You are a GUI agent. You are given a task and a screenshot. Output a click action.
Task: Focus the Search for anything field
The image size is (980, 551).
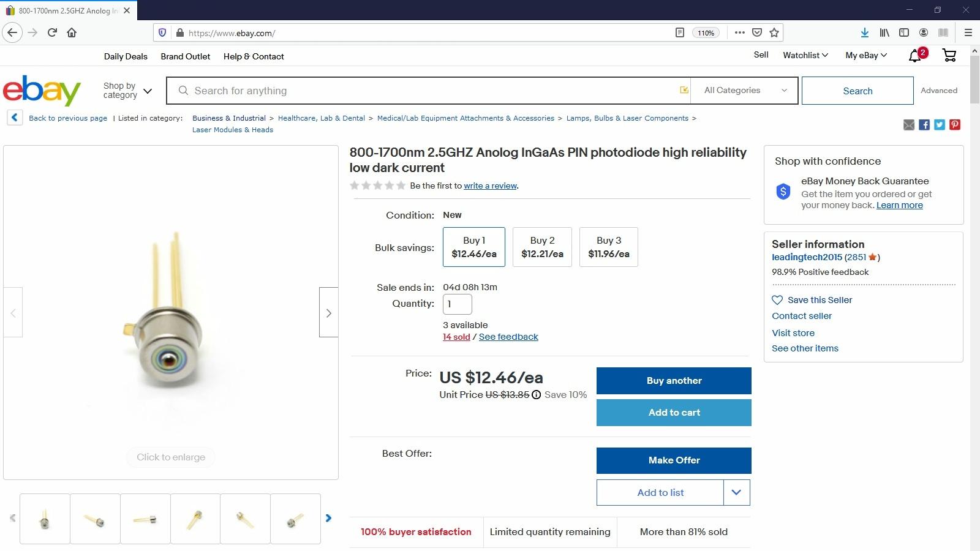click(x=429, y=91)
